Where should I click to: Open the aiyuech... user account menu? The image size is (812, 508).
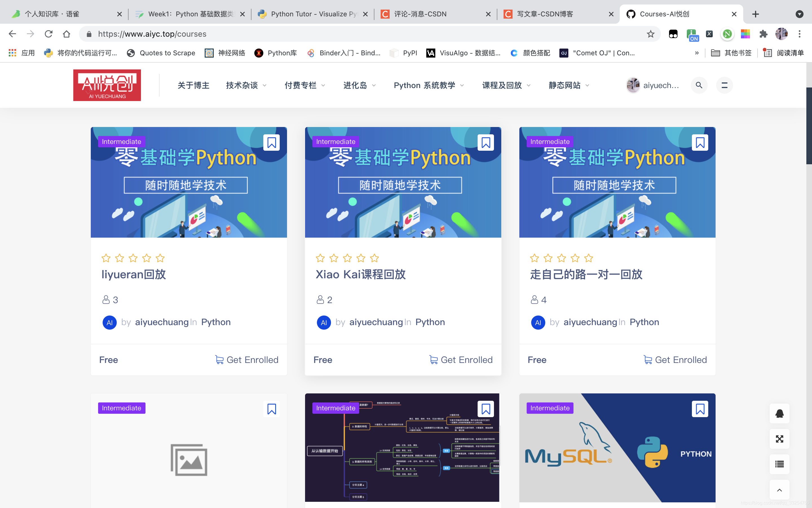point(653,85)
